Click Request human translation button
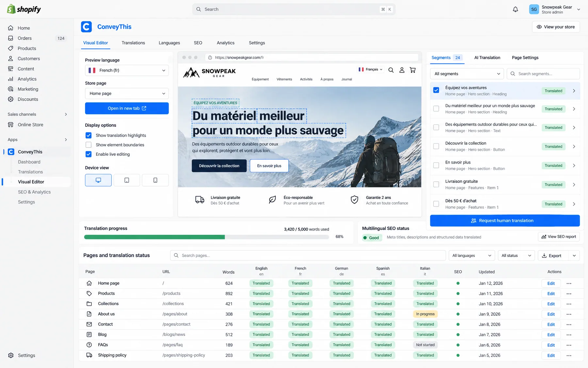Screen dimensions: 588x368 point(505,221)
